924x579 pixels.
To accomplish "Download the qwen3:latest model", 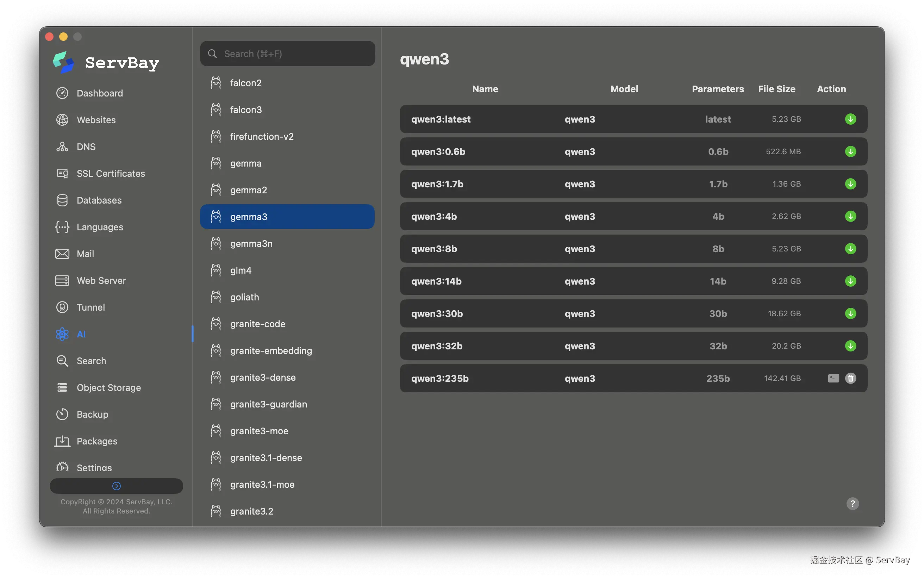I will pos(850,119).
